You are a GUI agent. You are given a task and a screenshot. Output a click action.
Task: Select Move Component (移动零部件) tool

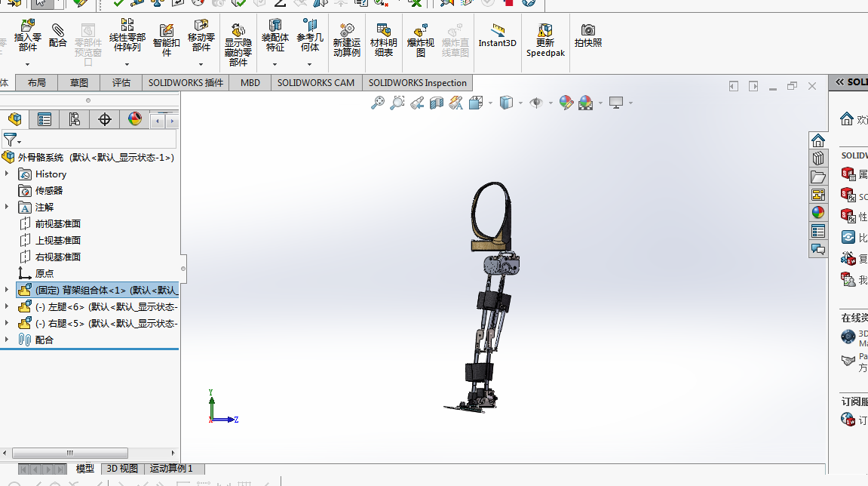201,35
